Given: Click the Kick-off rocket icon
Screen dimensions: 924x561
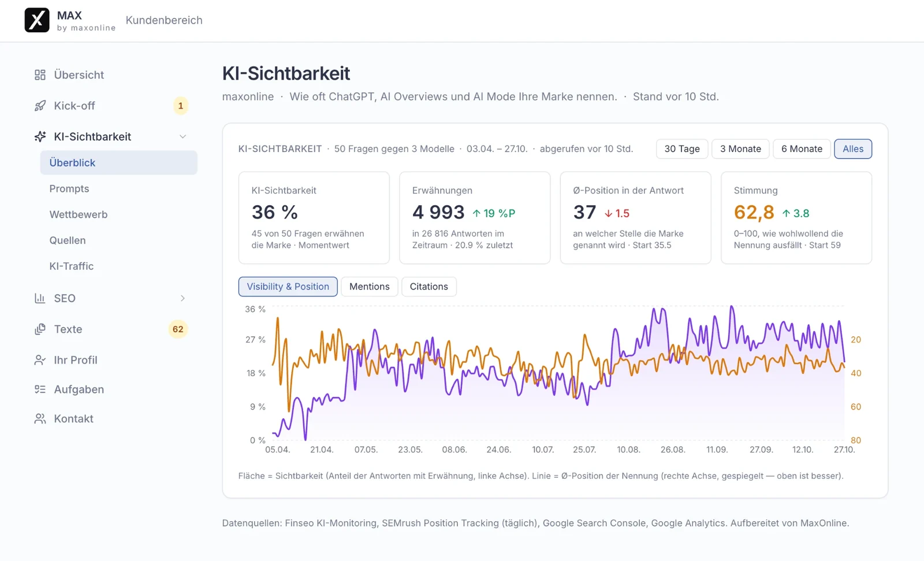Looking at the screenshot, I should pyautogui.click(x=40, y=106).
